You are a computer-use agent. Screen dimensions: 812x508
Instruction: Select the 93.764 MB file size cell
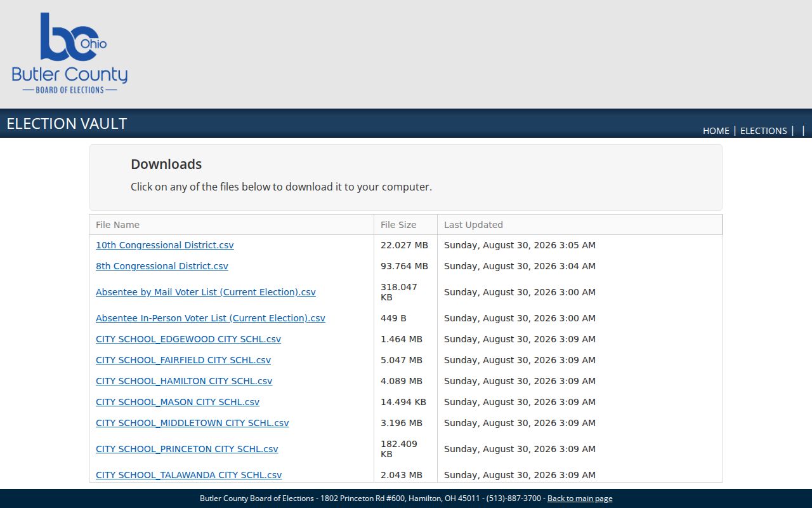[x=404, y=266]
